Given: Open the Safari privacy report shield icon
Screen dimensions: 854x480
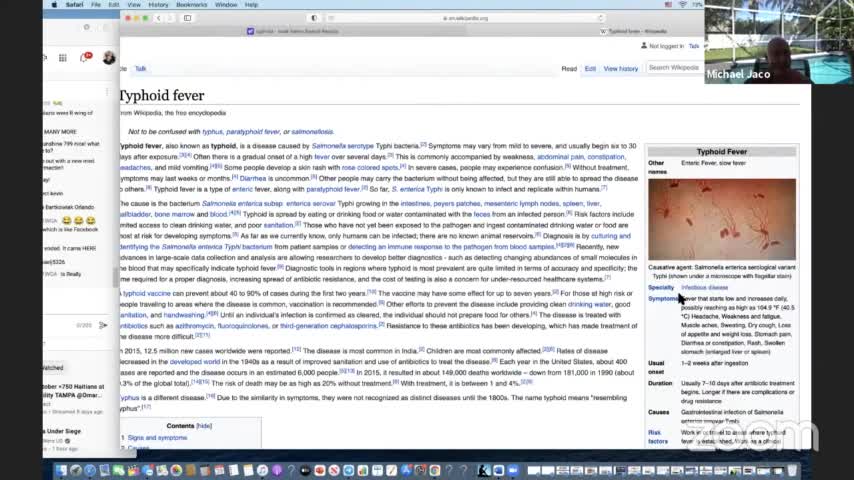Looking at the screenshot, I should [314, 18].
